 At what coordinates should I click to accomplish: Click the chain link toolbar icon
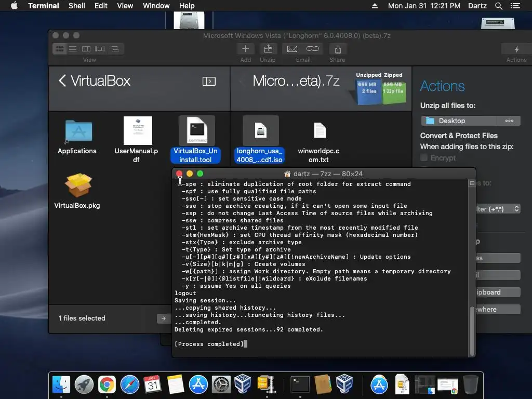click(312, 49)
